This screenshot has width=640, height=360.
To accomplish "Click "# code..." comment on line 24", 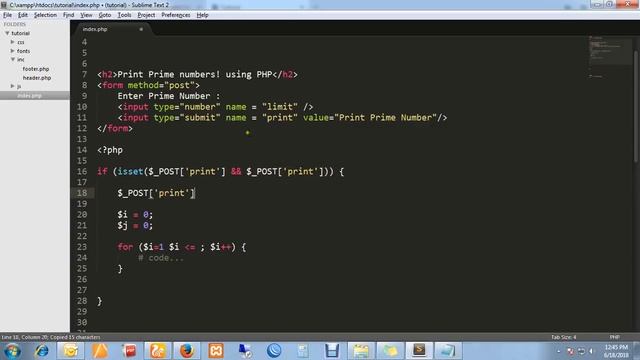I will pyautogui.click(x=161, y=258).
